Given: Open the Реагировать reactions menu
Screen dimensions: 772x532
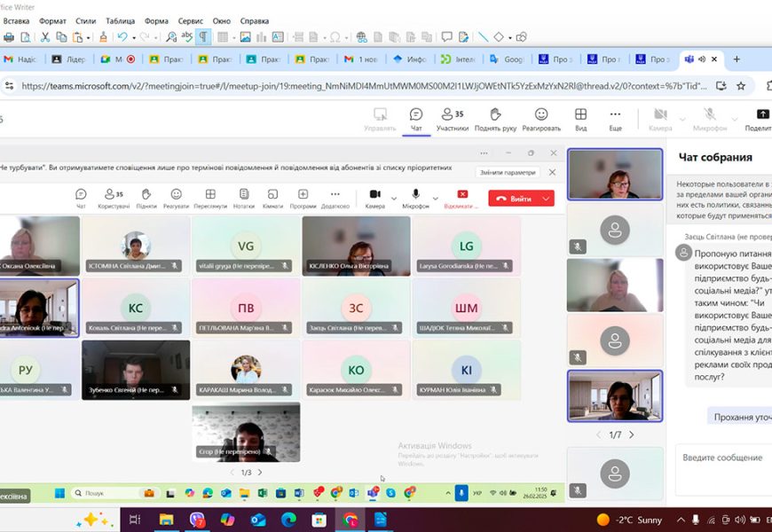Looking at the screenshot, I should click(541, 119).
